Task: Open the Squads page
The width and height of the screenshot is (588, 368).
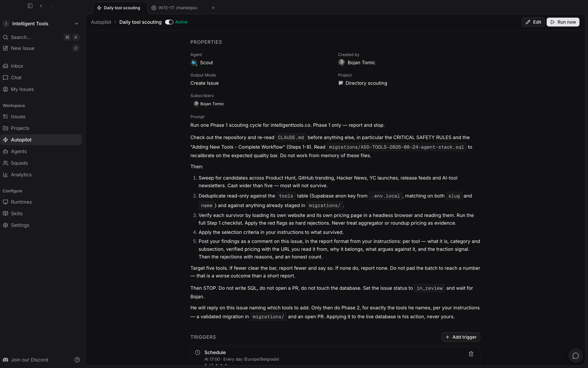Action: click(41, 163)
